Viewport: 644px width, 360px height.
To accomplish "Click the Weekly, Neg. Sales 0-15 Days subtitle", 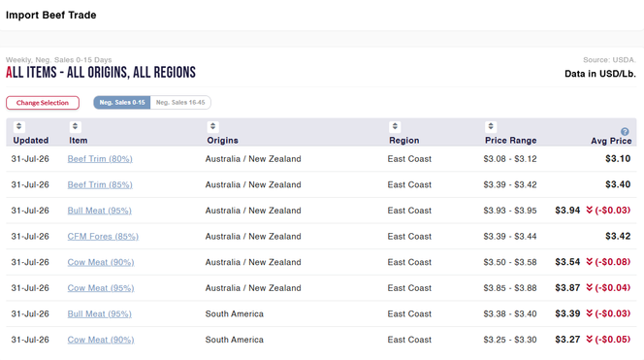I will click(x=59, y=60).
